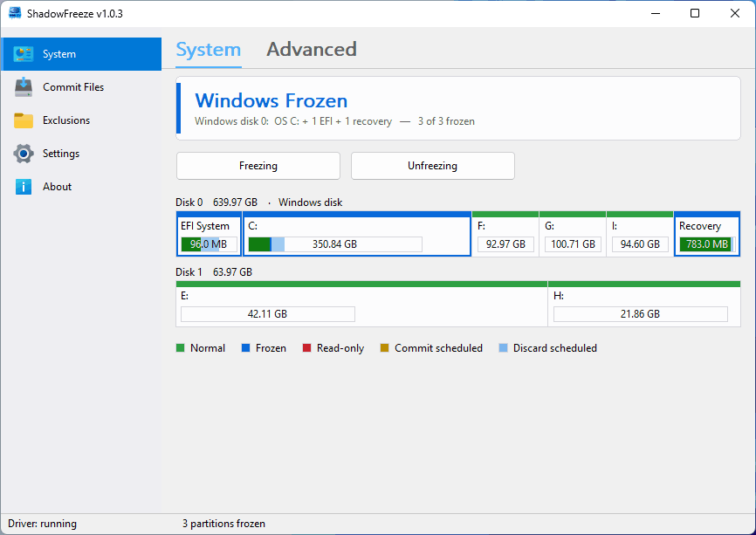The width and height of the screenshot is (756, 535).
Task: Click the System sidebar monitor icon
Action: coord(24,54)
